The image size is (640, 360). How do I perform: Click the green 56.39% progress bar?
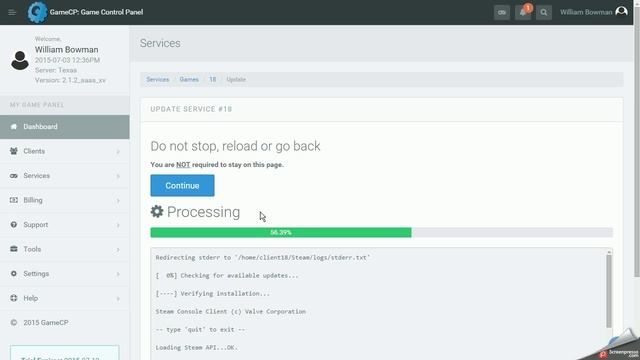coord(281,232)
